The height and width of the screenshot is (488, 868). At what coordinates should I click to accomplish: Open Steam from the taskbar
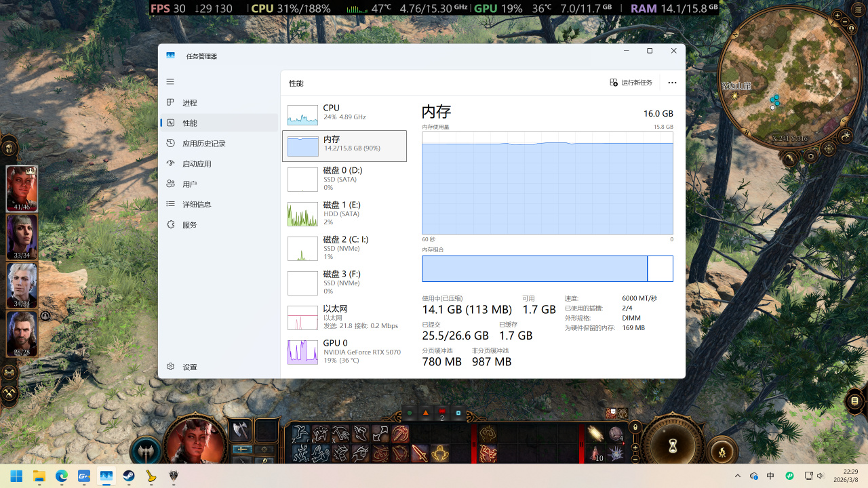tap(128, 476)
